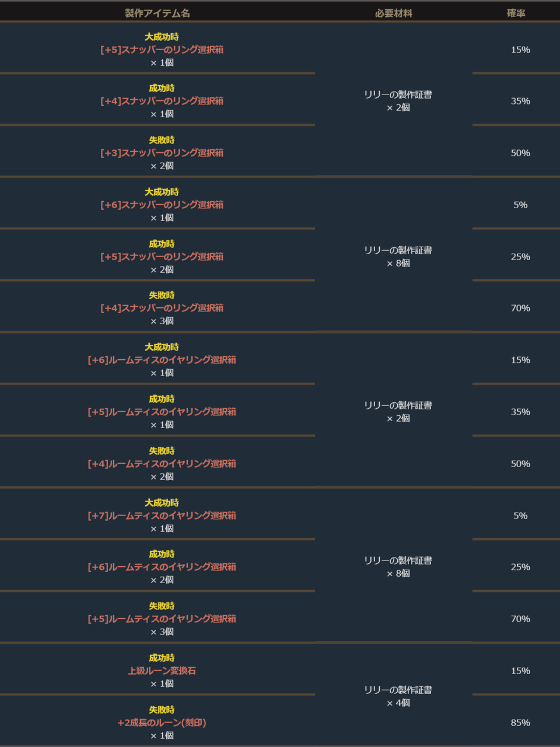
Task: Open the [+3]スナッパーのリング選択箱 item link
Action: 162,153
